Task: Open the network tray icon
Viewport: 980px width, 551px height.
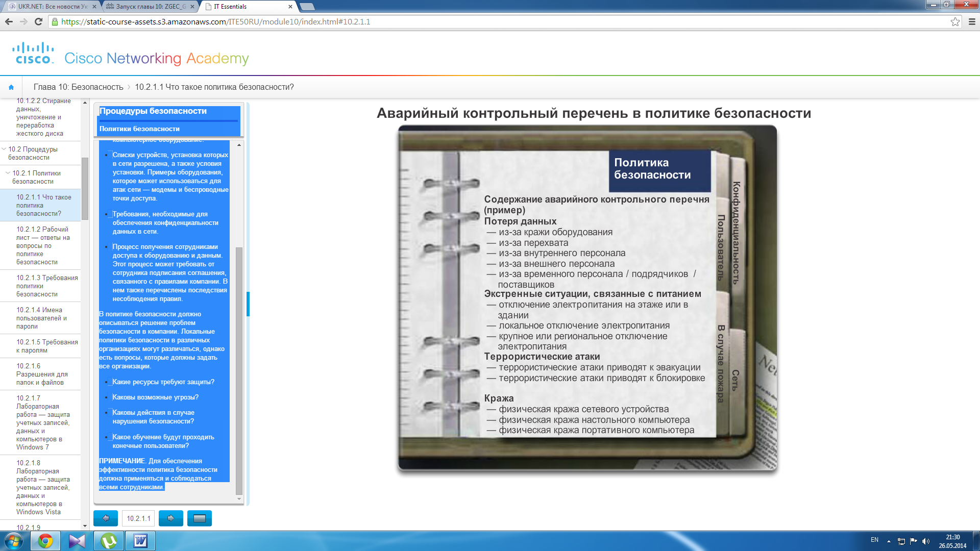Action: click(x=901, y=541)
